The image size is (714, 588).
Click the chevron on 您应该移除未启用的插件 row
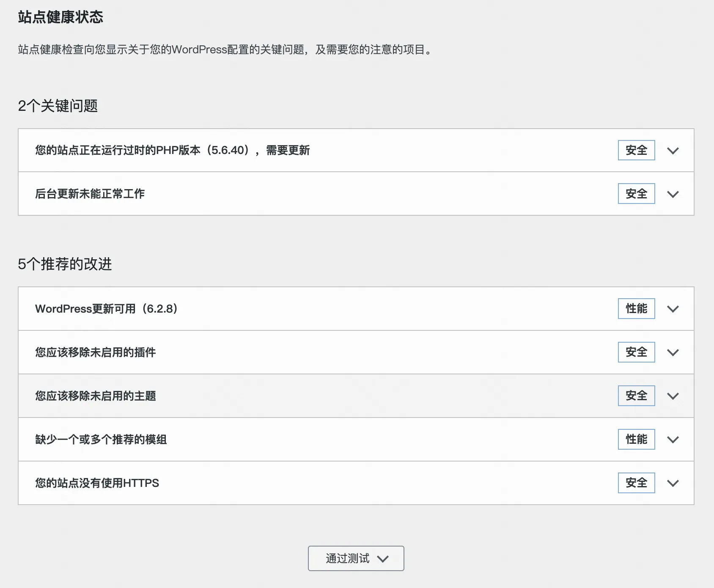coord(673,352)
